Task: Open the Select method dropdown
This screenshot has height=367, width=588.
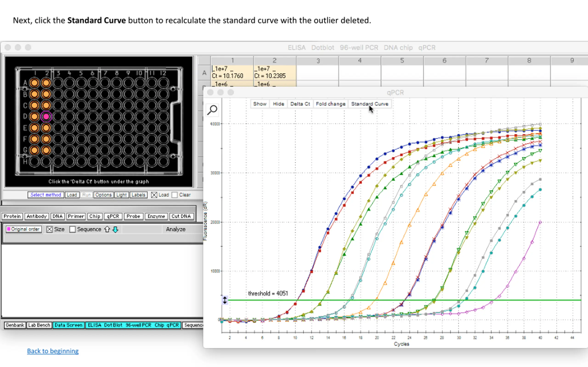Action: coord(46,195)
